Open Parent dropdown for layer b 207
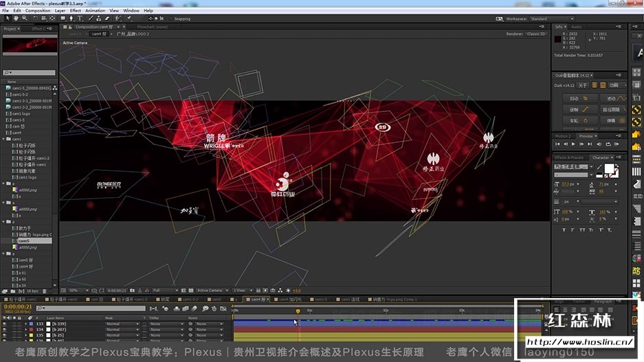Image resolution: width=644 pixels, height=362 pixels. [210, 330]
